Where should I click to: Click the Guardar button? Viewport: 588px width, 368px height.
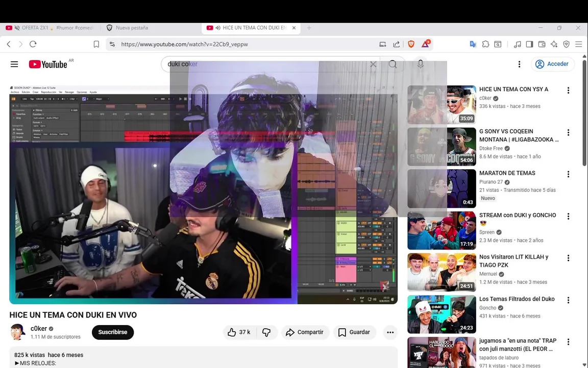pos(354,332)
